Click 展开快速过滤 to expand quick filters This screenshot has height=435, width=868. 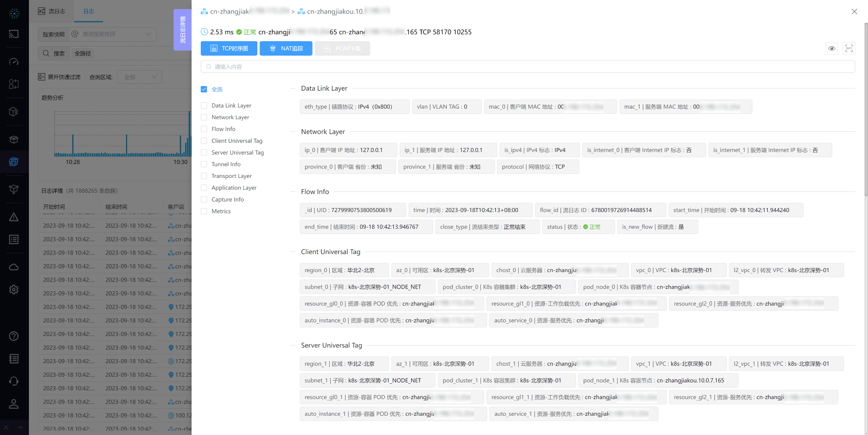60,77
